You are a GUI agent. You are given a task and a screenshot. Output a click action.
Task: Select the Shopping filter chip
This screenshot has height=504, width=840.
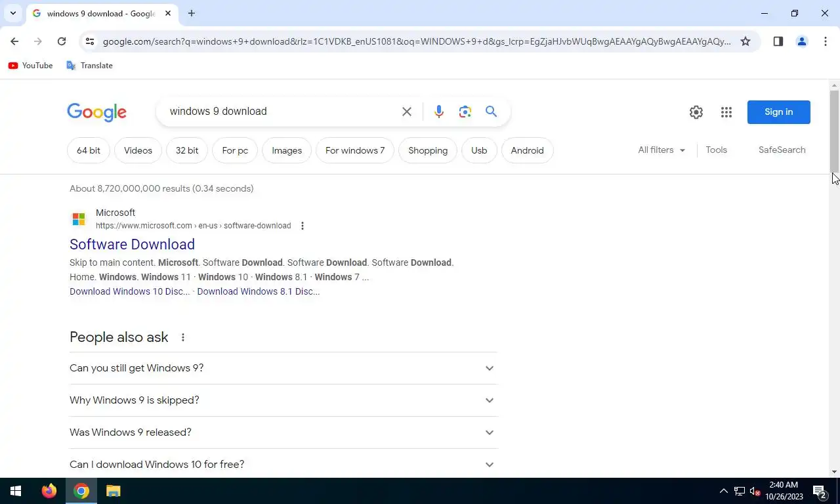tap(428, 150)
